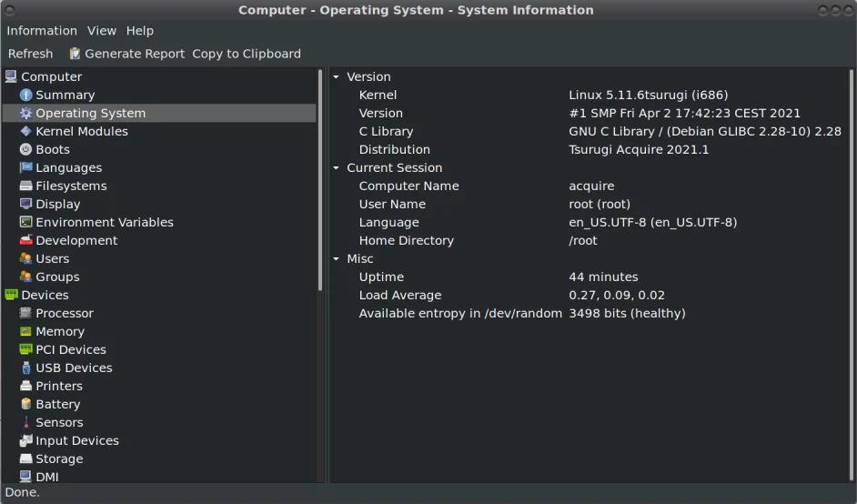Click the Display monitor icon
This screenshot has height=504, width=857.
point(25,204)
